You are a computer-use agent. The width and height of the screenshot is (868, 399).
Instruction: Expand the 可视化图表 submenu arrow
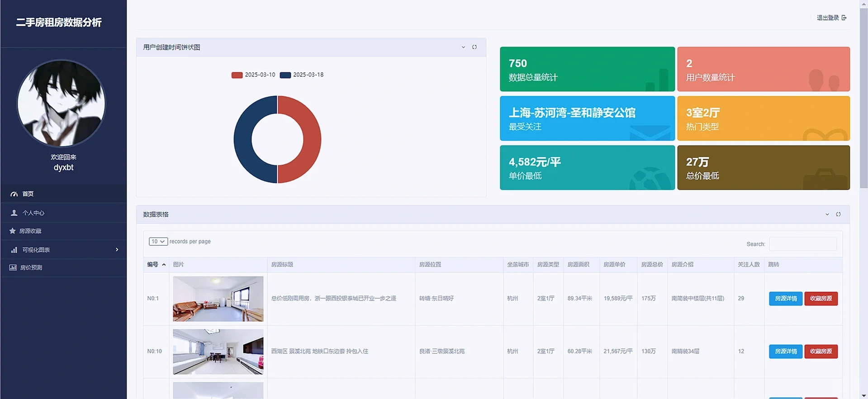117,249
